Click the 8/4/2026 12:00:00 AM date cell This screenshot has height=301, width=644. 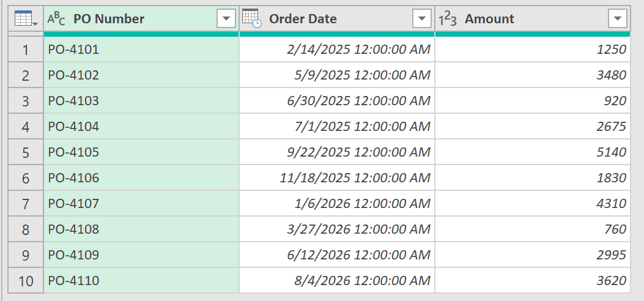click(x=337, y=280)
